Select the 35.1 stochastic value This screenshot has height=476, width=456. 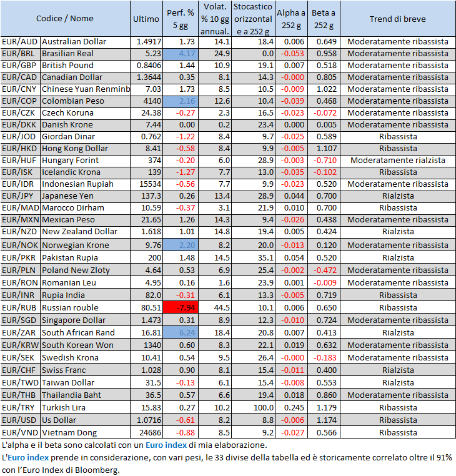click(253, 257)
